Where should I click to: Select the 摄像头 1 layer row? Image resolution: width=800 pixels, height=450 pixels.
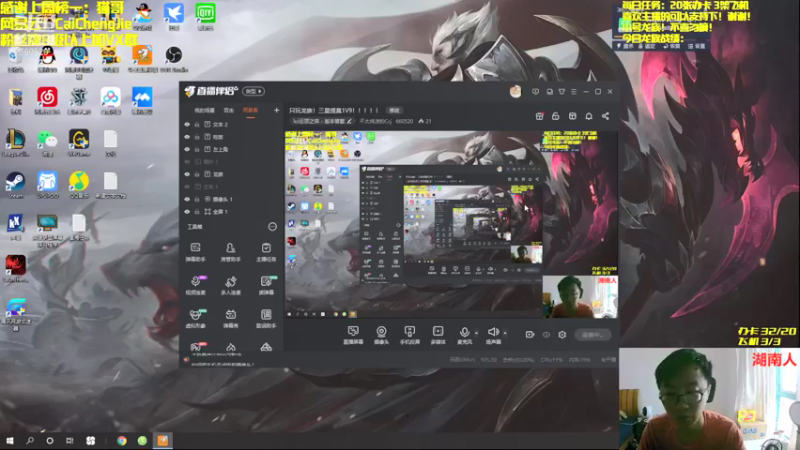pyautogui.click(x=232, y=199)
